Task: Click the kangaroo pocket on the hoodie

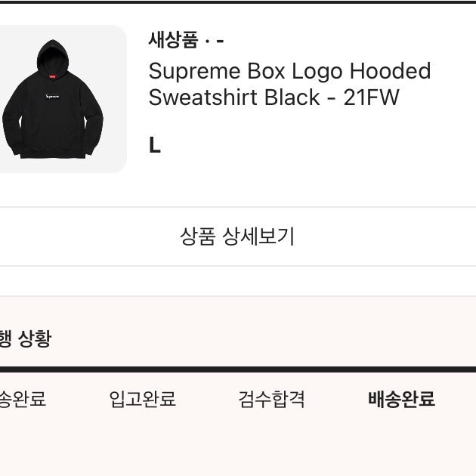Action: pyautogui.click(x=53, y=137)
